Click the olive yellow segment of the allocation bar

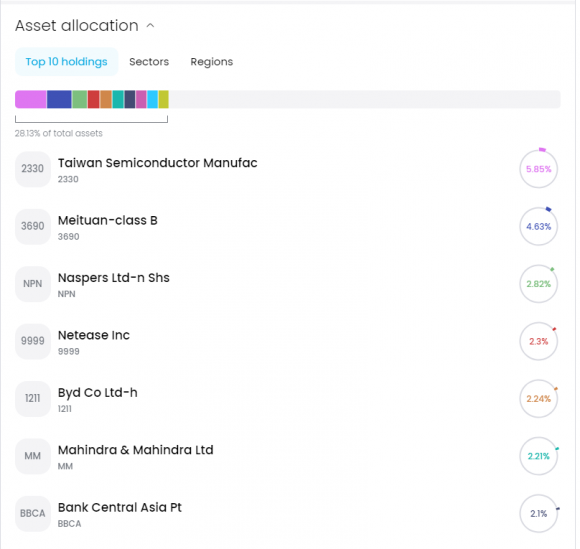pos(163,100)
